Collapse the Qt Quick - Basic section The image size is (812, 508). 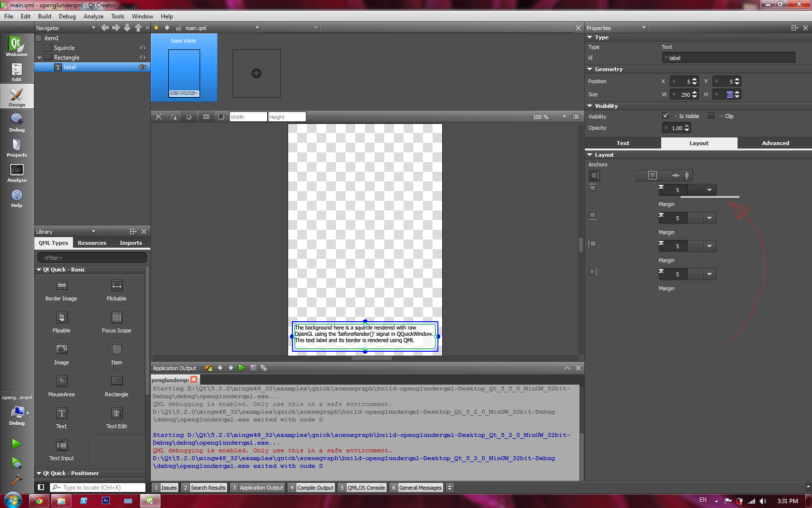coord(39,269)
